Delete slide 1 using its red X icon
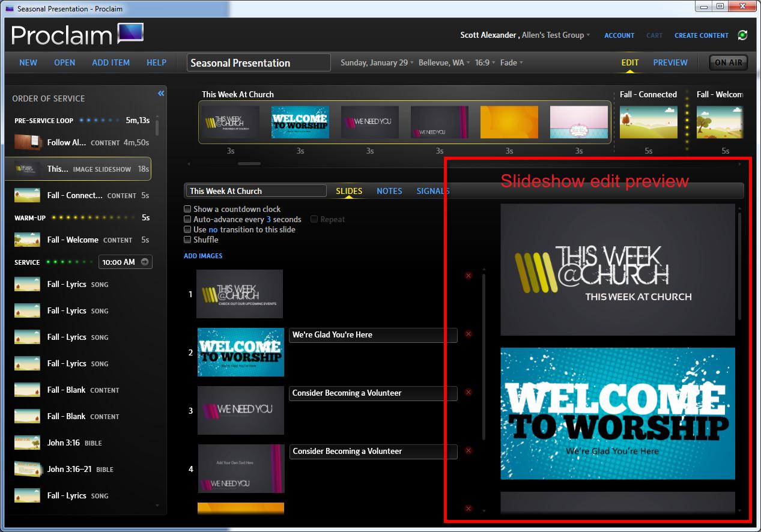 (x=468, y=275)
